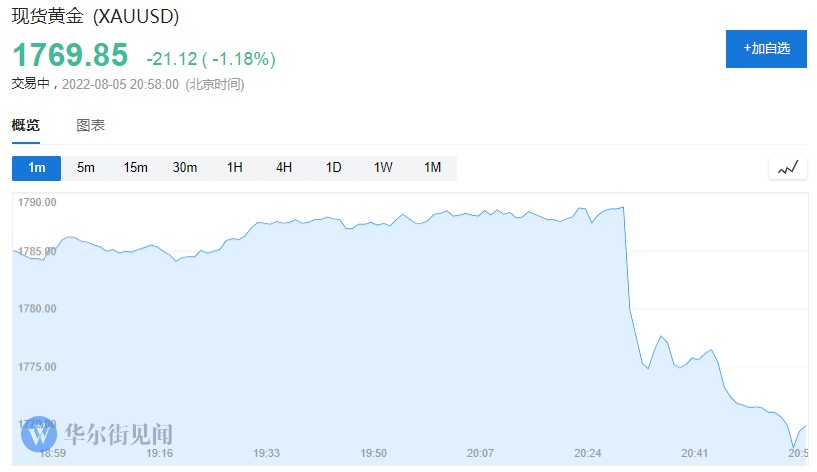Switch chart to 4H interval
Screen dimensions: 817x472
pyautogui.click(x=284, y=168)
